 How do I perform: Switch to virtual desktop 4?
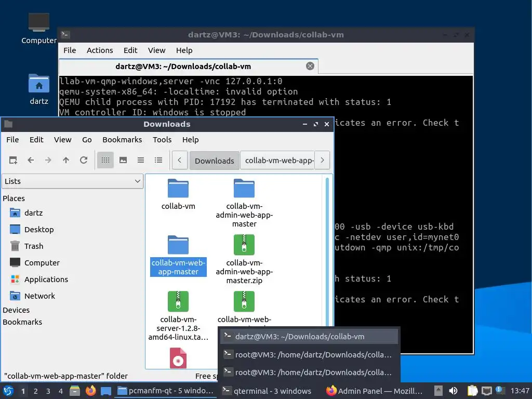pos(60,391)
